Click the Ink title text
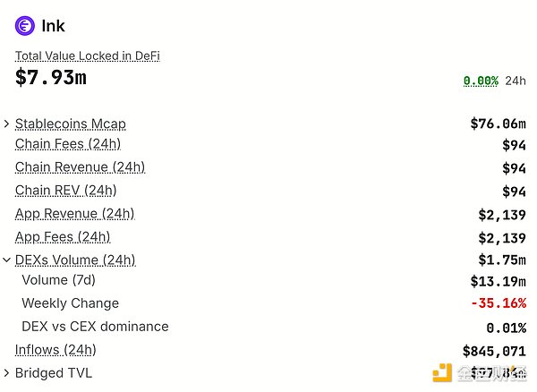 pyautogui.click(x=54, y=26)
